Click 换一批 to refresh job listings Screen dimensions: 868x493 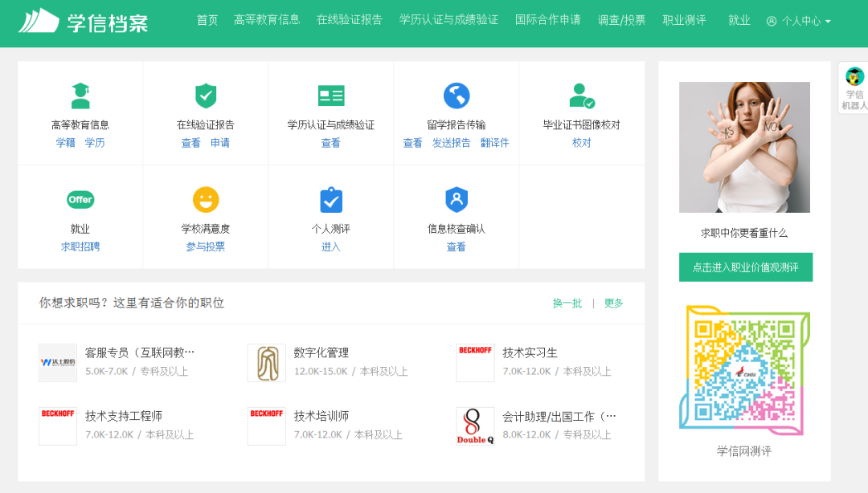point(567,304)
